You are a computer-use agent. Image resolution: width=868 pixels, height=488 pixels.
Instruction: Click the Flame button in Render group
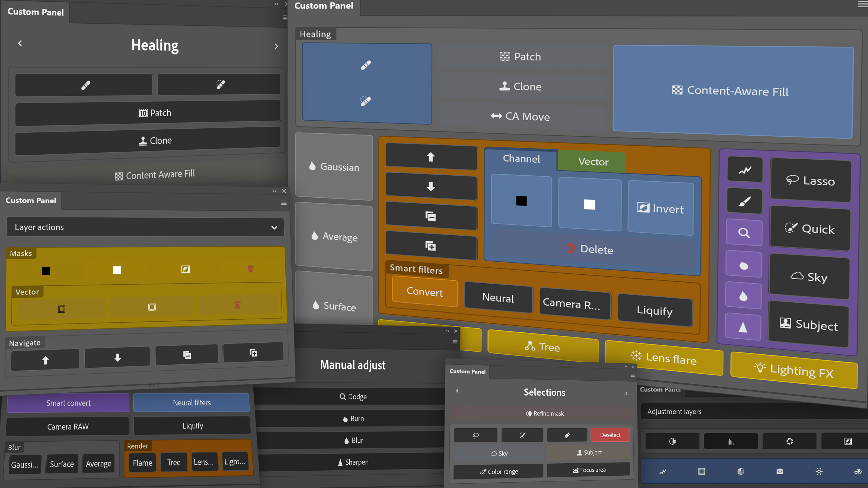pos(142,463)
